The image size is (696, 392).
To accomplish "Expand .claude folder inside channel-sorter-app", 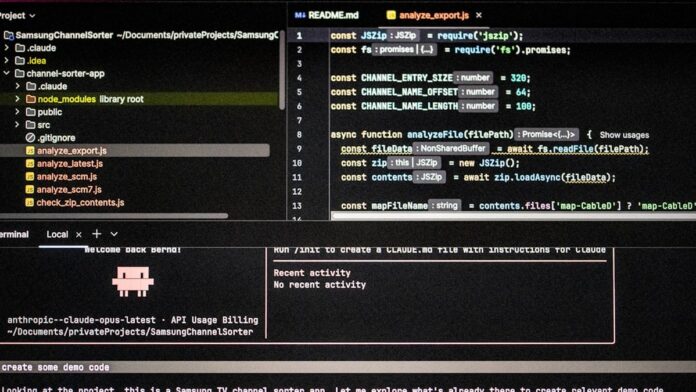I will pos(18,86).
